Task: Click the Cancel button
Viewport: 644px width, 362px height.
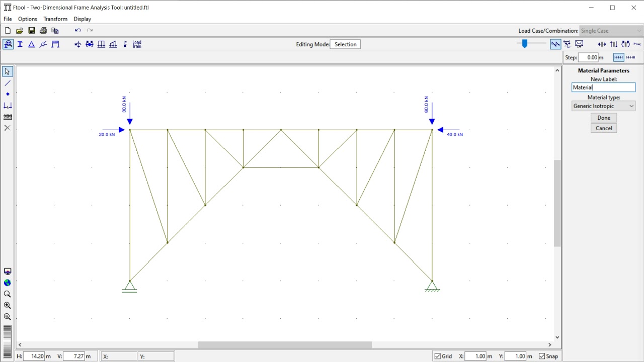Action: point(604,128)
